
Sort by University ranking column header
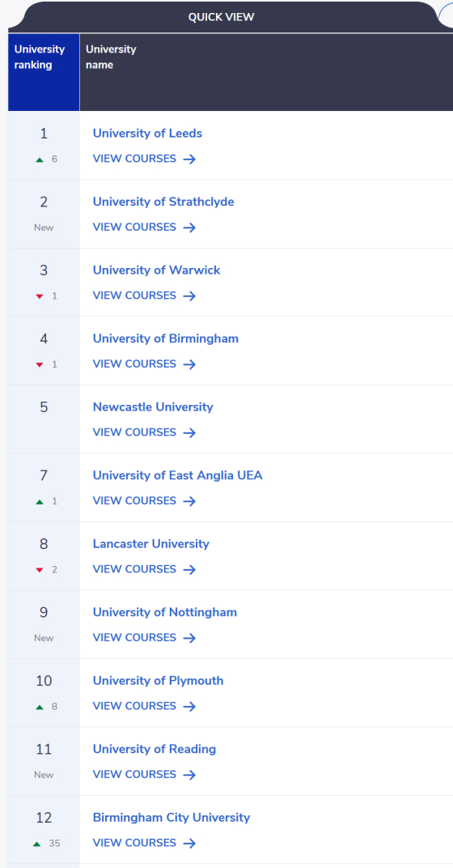pyautogui.click(x=44, y=72)
